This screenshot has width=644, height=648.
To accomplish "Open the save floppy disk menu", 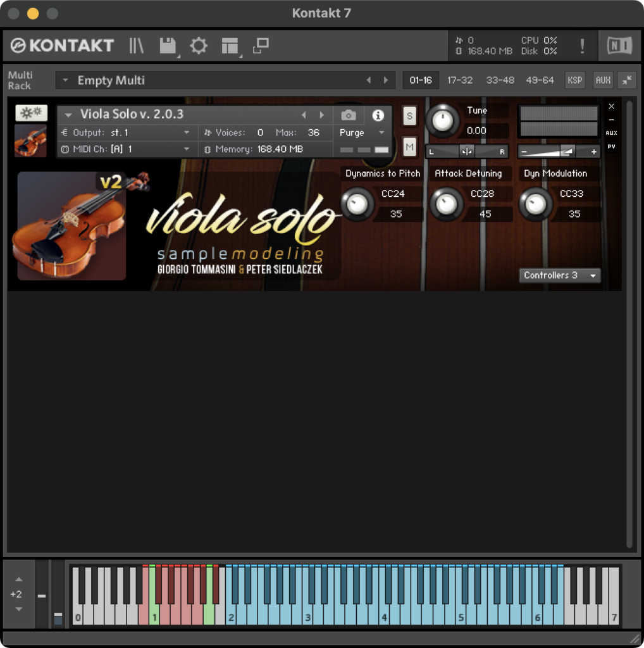I will point(168,46).
